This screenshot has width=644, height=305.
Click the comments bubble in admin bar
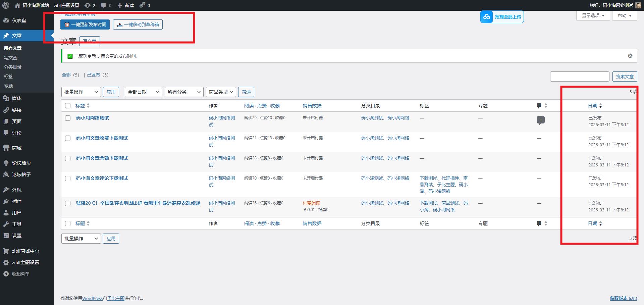pos(106,5)
